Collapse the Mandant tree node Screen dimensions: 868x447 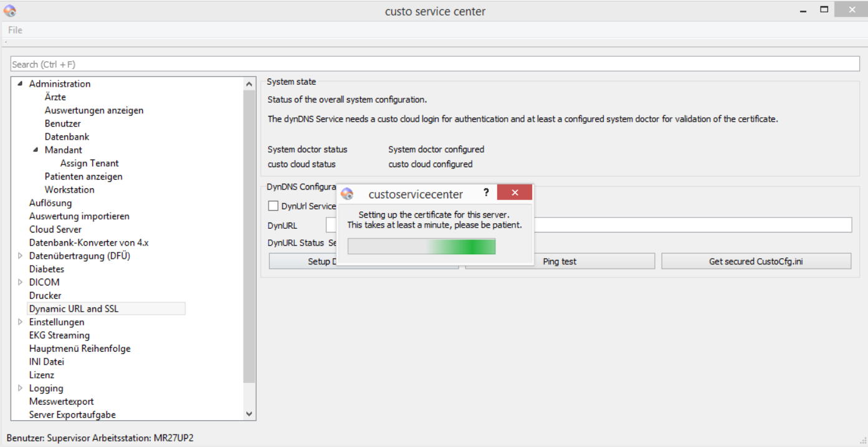click(36, 150)
